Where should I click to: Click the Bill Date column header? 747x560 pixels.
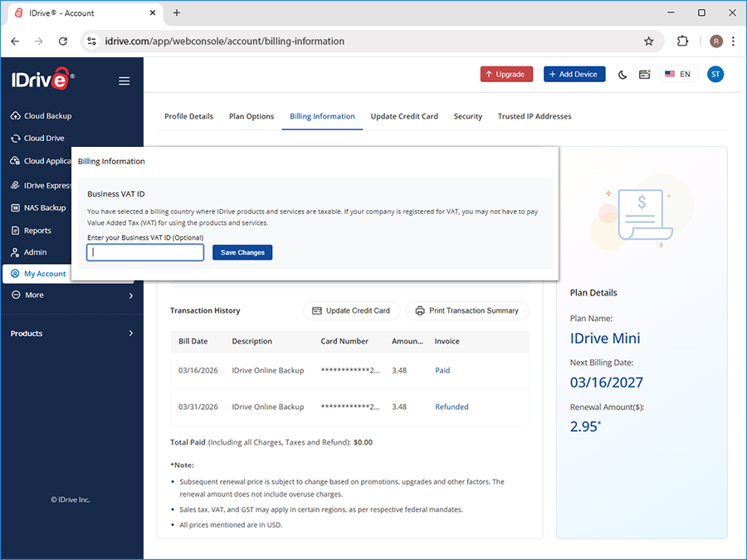click(193, 342)
